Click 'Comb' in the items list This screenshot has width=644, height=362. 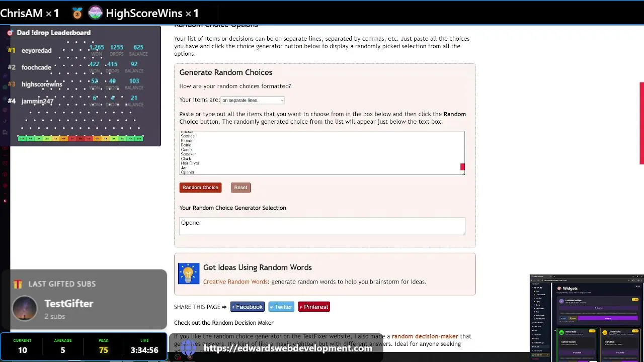coord(186,150)
